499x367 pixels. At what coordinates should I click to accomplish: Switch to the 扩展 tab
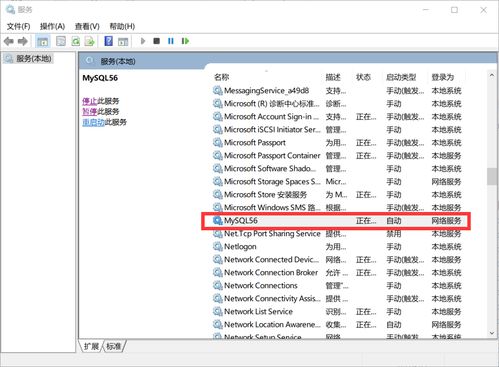[91, 346]
